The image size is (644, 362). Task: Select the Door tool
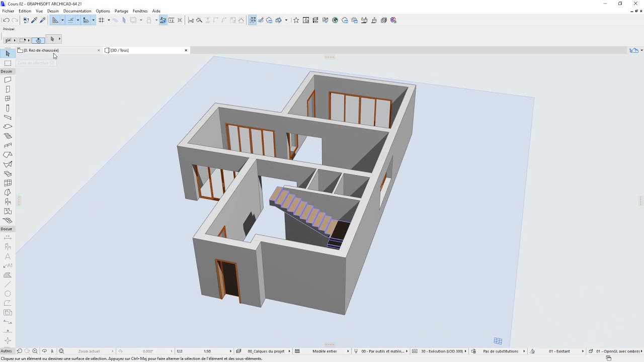click(8, 89)
